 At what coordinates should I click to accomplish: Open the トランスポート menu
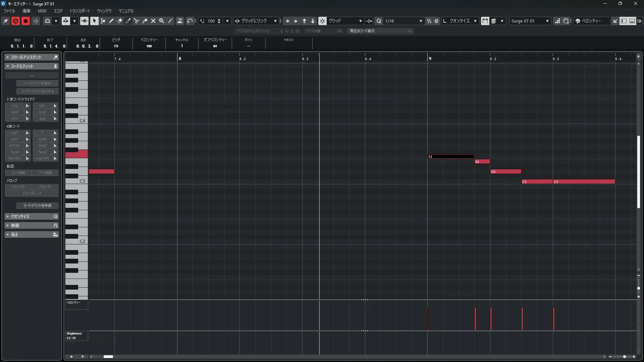click(80, 11)
